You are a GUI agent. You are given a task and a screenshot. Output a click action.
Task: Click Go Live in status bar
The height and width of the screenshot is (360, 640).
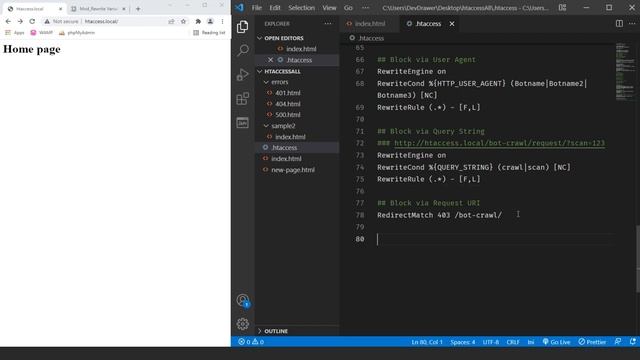click(556, 342)
